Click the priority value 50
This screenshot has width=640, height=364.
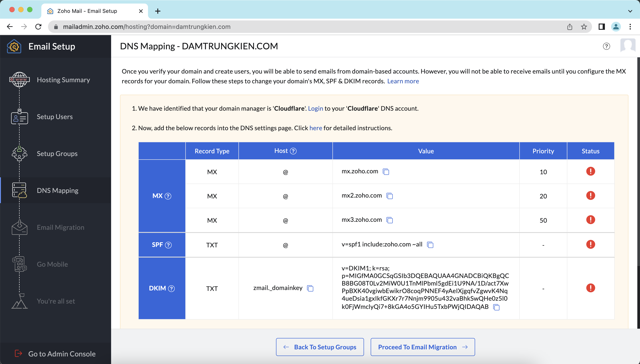tap(543, 220)
